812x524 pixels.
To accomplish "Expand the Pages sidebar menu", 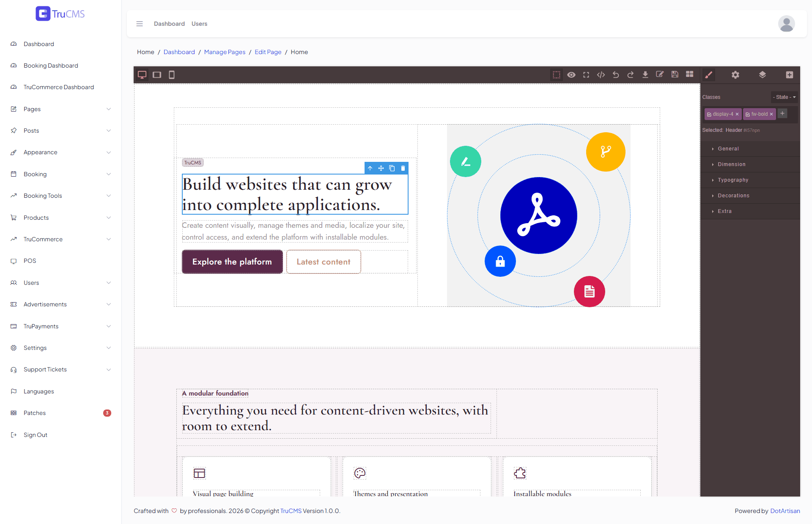I will 61,109.
